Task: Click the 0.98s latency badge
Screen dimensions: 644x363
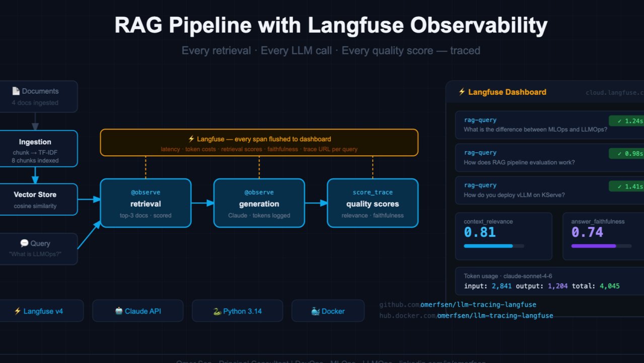Action: pos(626,154)
